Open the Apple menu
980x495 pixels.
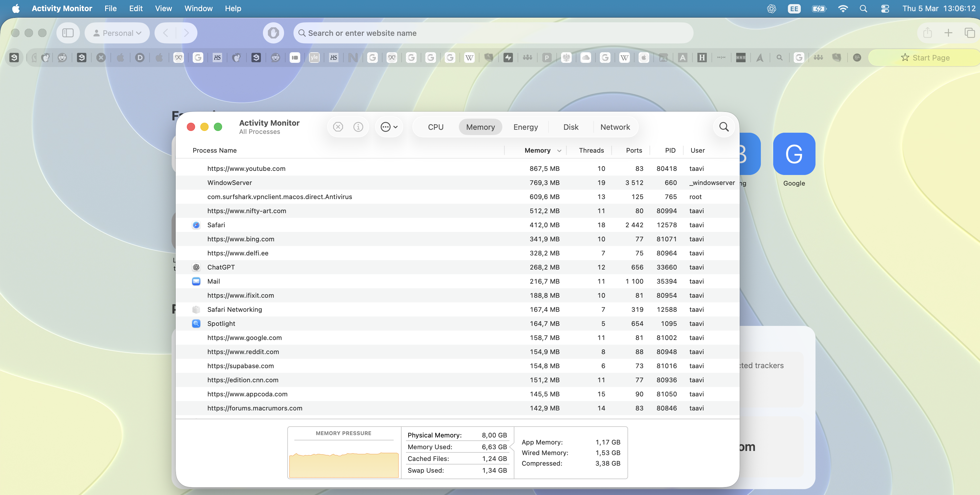pyautogui.click(x=16, y=8)
